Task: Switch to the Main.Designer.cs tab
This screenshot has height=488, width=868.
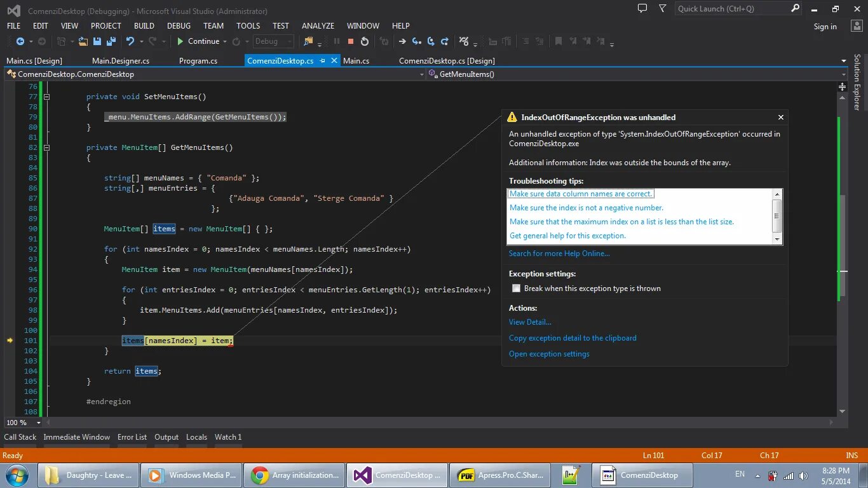Action: pyautogui.click(x=121, y=61)
